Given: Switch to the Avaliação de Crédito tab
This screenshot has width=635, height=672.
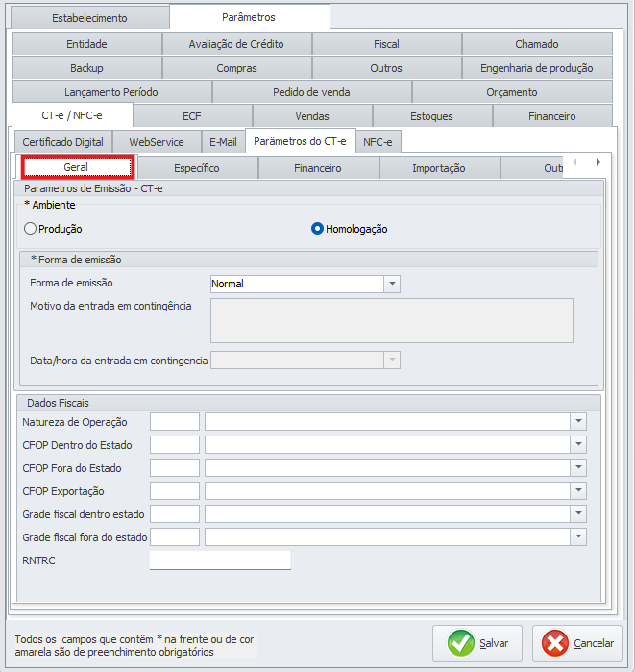Looking at the screenshot, I should (x=236, y=44).
